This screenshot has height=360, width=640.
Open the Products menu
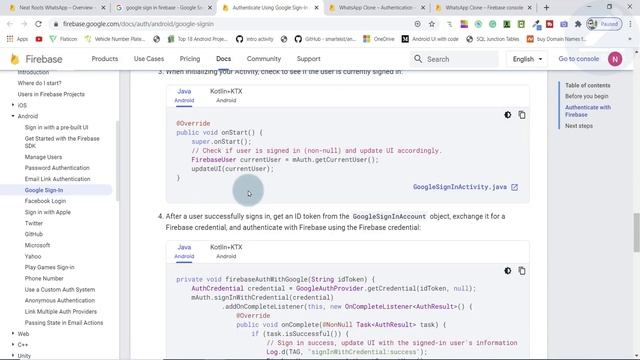(105, 59)
